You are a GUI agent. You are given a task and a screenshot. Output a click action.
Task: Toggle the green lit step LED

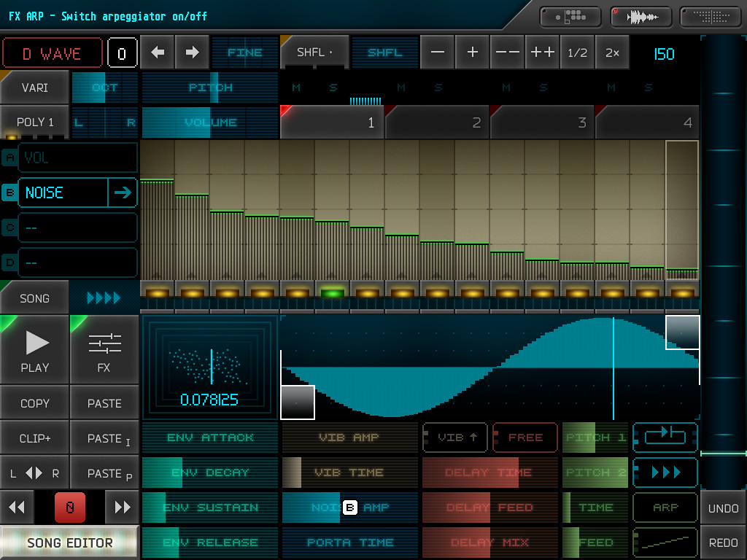coord(333,292)
